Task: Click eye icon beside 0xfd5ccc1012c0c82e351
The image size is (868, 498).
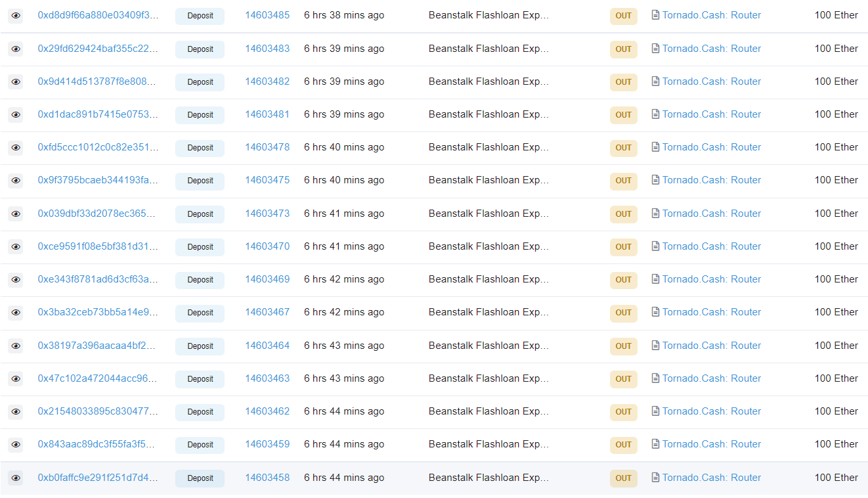Action: point(16,148)
